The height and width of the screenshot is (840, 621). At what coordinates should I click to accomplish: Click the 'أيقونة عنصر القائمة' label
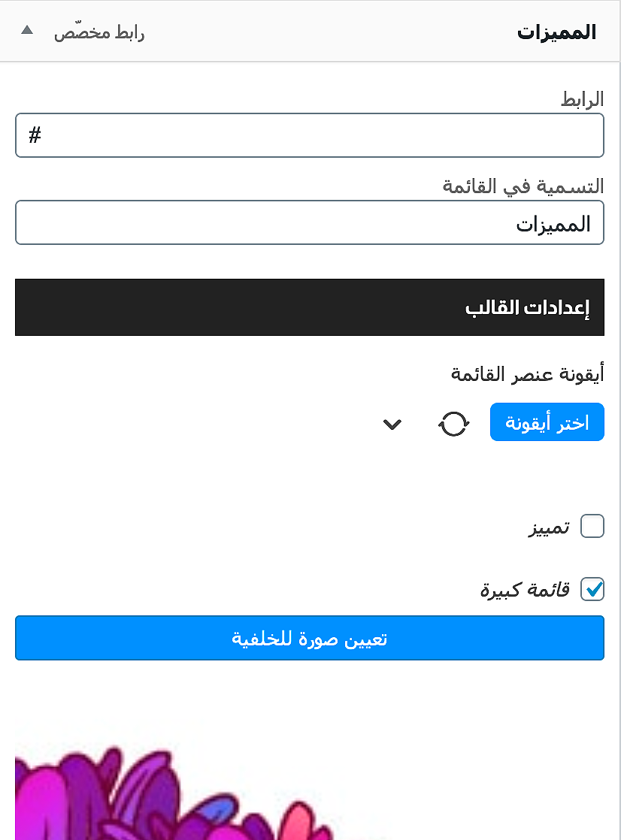point(527,374)
